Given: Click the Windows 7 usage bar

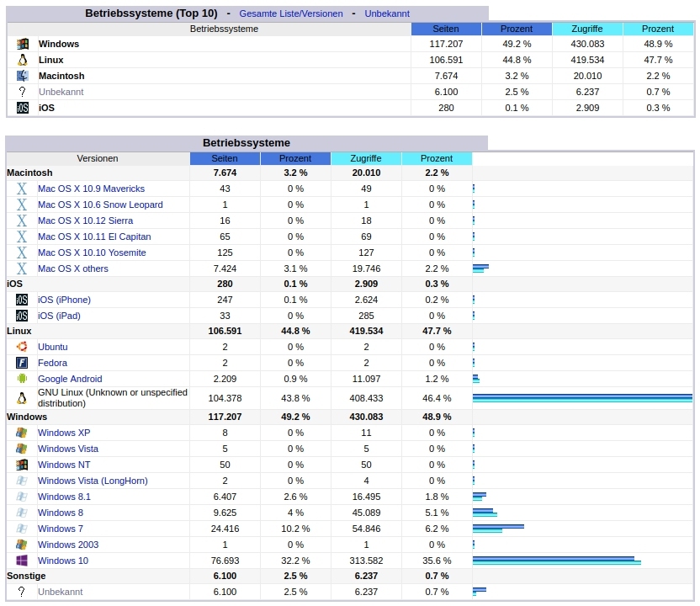Looking at the screenshot, I should [x=498, y=529].
